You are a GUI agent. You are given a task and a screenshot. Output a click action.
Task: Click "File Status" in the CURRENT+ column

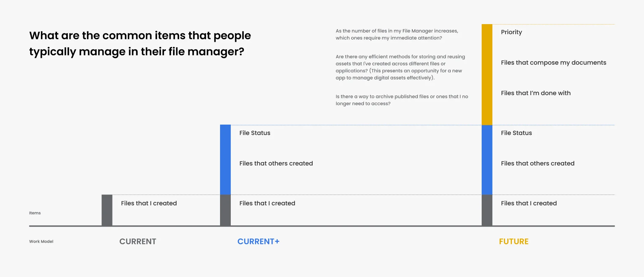coord(255,133)
